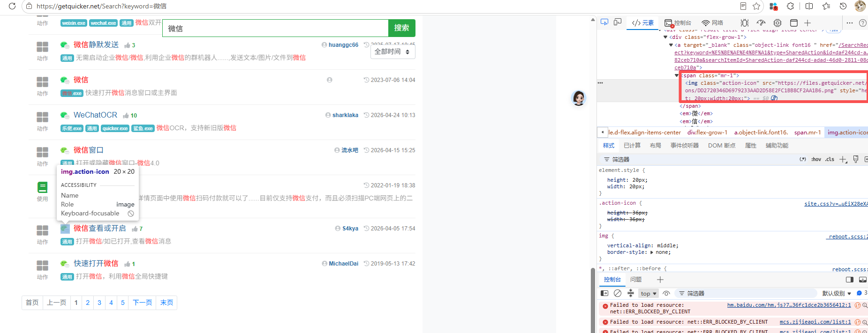Open the 属性 properties tab
The height and width of the screenshot is (333, 868).
pos(751,146)
